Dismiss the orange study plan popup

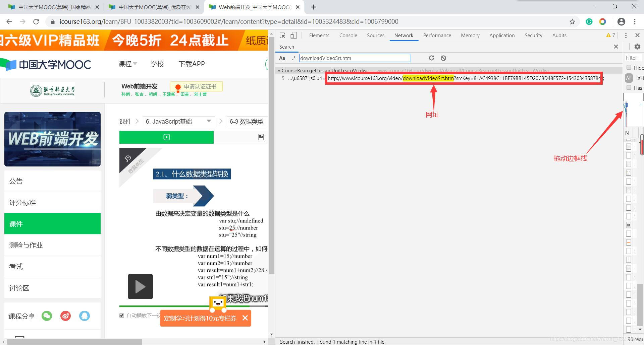(x=245, y=318)
